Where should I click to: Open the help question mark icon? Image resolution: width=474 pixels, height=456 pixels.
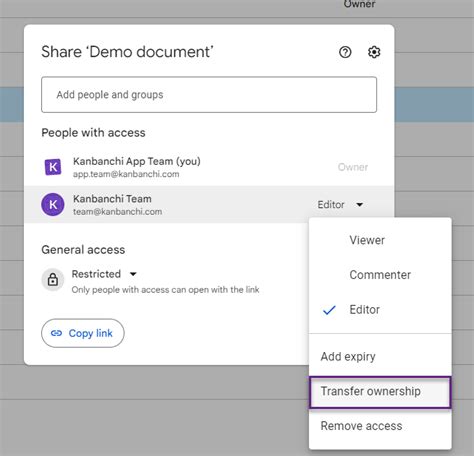345,52
